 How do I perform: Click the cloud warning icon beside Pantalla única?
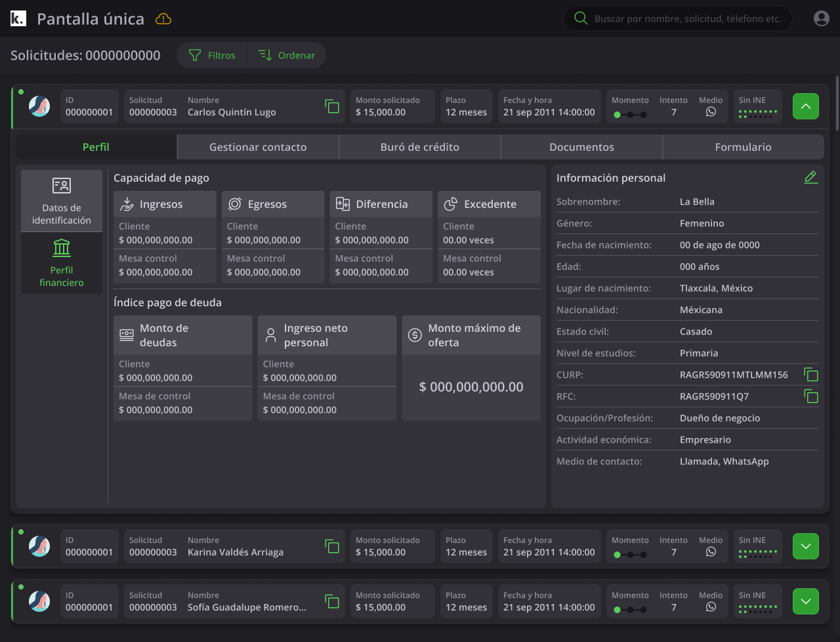point(163,19)
